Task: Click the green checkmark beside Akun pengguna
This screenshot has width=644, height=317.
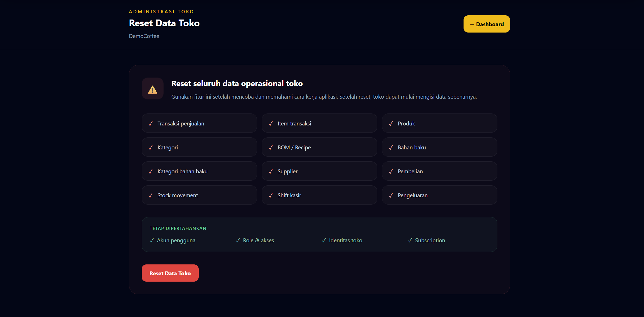Action: pos(152,240)
